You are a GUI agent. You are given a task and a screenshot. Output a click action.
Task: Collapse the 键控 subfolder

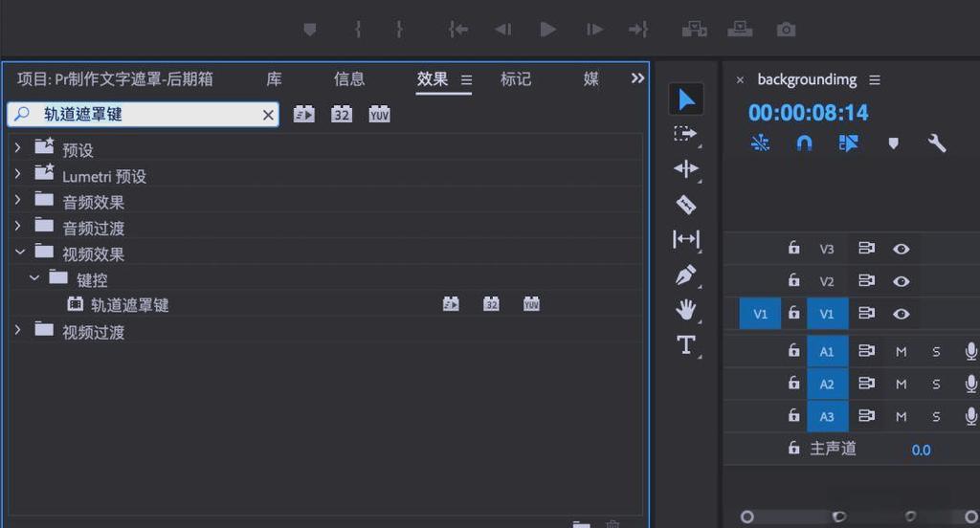[34, 277]
